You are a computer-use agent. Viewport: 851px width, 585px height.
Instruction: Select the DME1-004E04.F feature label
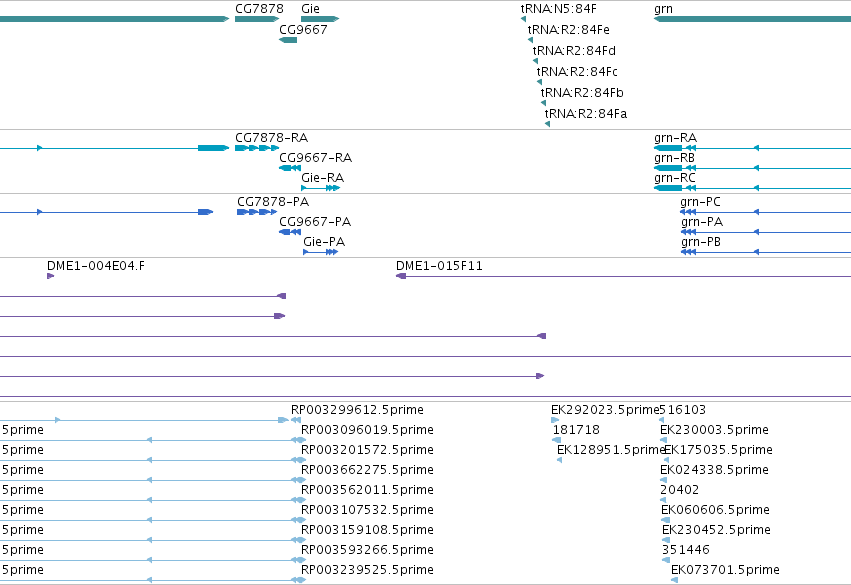coord(96,266)
